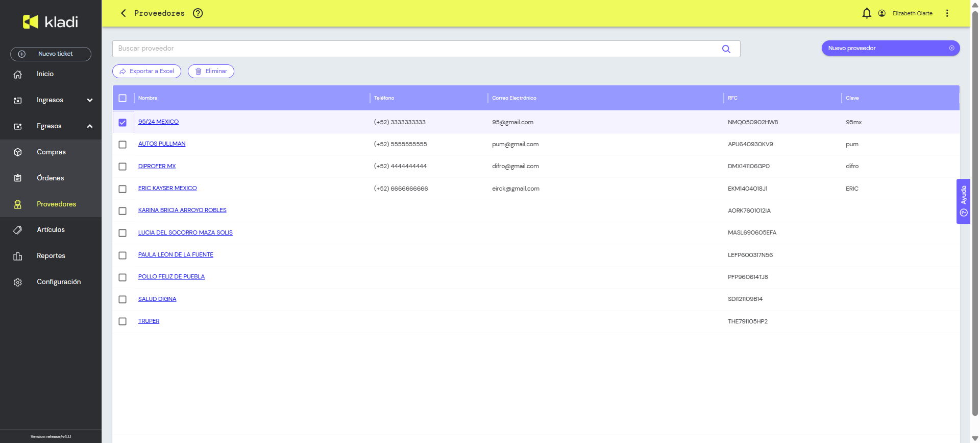This screenshot has height=443, width=980.
Task: Click the Nuevo ticket button
Action: (x=51, y=54)
